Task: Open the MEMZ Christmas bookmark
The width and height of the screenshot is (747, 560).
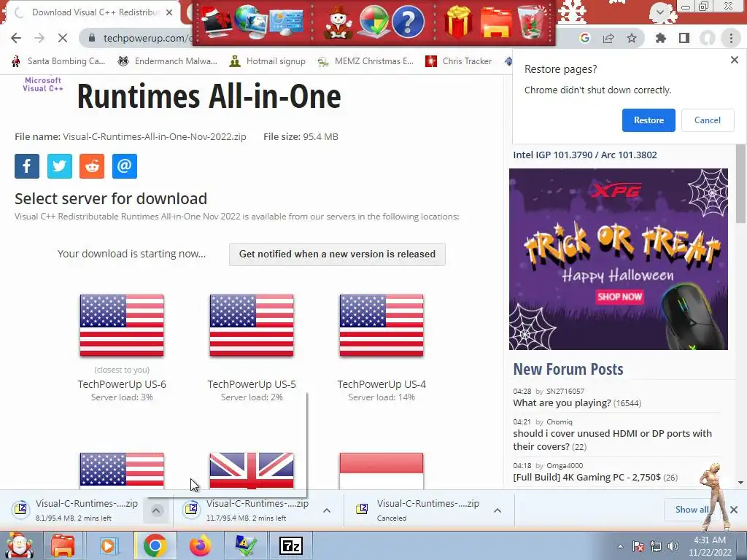Action: (x=367, y=61)
